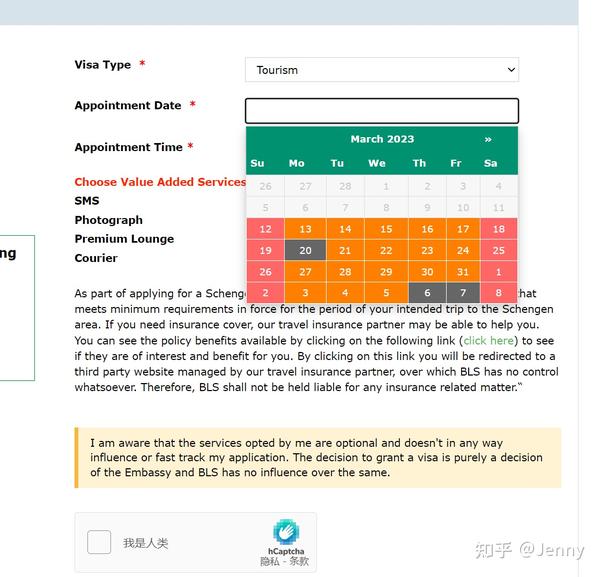Pick Sunday March 19
Image resolution: width=600 pixels, height=577 pixels.
[x=266, y=250]
